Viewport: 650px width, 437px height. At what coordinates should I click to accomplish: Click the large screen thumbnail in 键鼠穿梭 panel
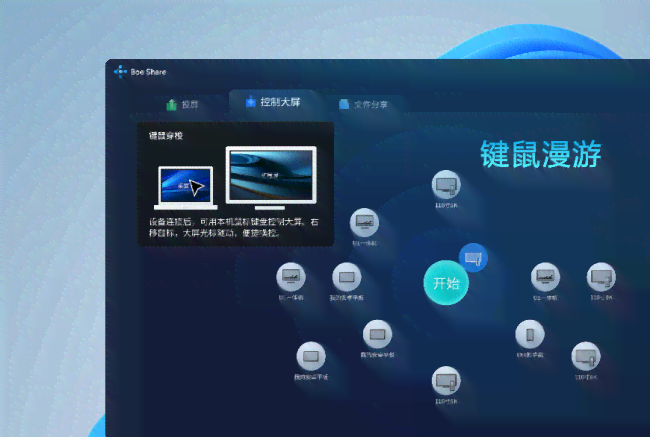(x=271, y=177)
